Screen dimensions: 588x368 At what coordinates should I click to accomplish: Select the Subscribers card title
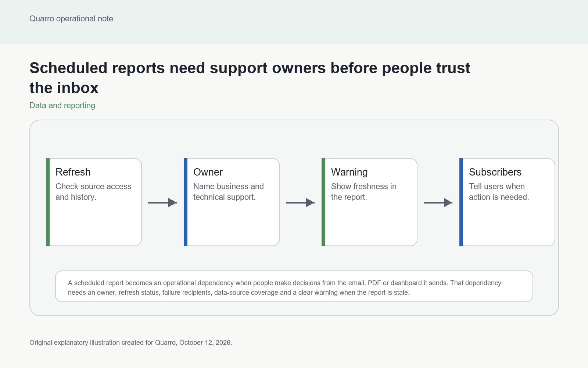pyautogui.click(x=495, y=172)
